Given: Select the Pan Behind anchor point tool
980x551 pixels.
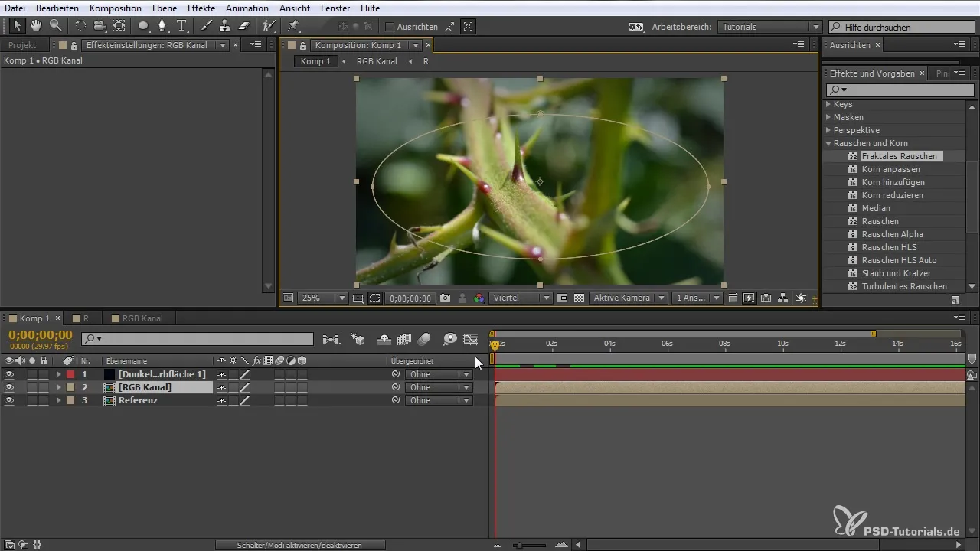Looking at the screenshot, I should point(119,26).
